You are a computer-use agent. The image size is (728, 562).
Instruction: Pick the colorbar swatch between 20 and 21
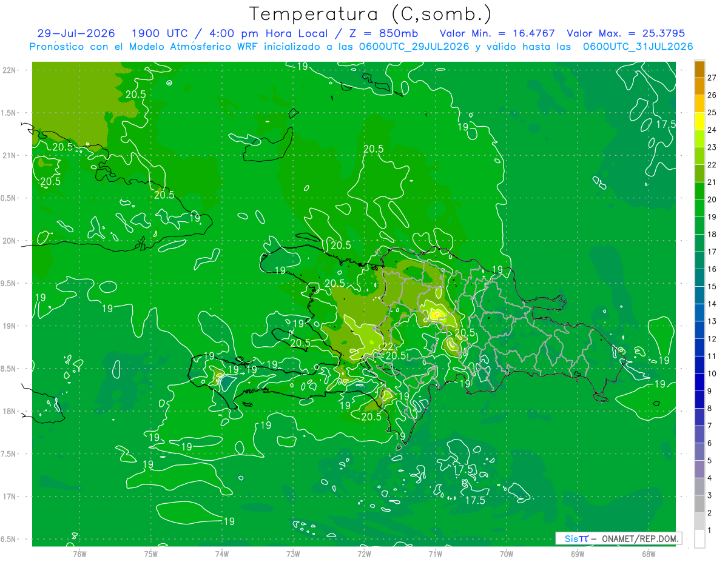[700, 191]
